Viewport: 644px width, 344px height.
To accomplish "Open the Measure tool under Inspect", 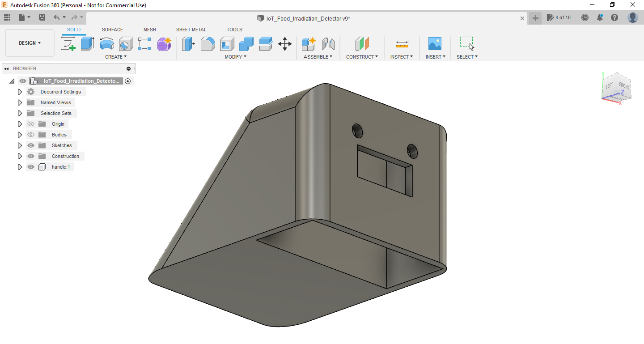I will (x=401, y=43).
